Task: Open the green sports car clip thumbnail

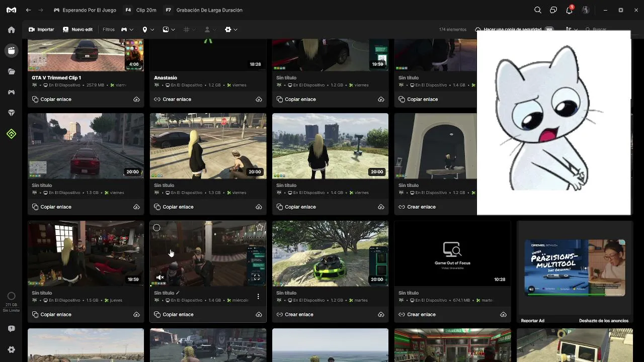Action: (x=330, y=253)
